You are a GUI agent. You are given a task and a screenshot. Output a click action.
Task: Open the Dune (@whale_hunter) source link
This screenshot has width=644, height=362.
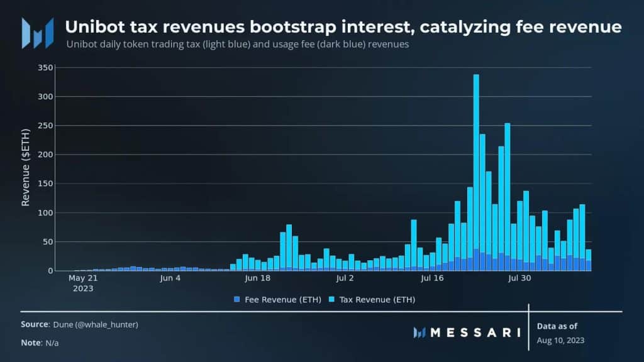pyautogui.click(x=96, y=325)
